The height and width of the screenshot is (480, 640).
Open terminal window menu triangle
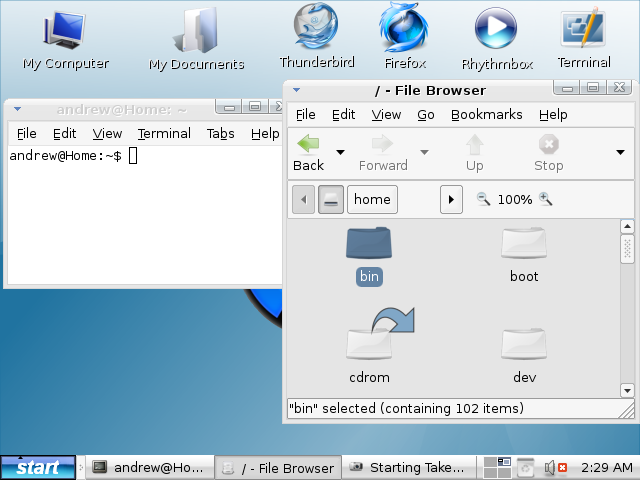point(17,109)
